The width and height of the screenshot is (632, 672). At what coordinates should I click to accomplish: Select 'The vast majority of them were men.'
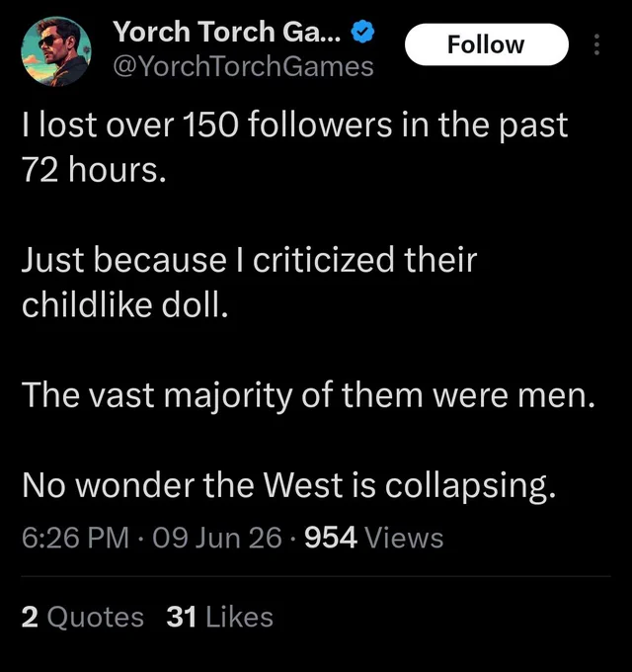(x=308, y=395)
